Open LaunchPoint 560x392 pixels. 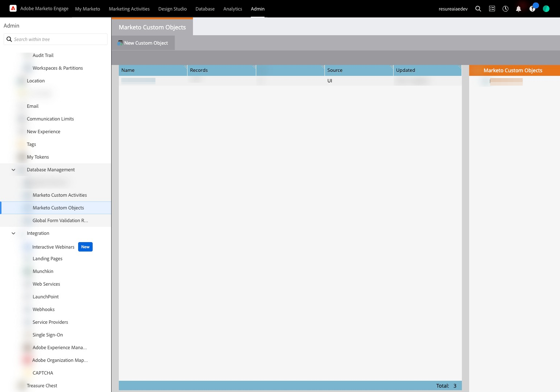[45, 297]
